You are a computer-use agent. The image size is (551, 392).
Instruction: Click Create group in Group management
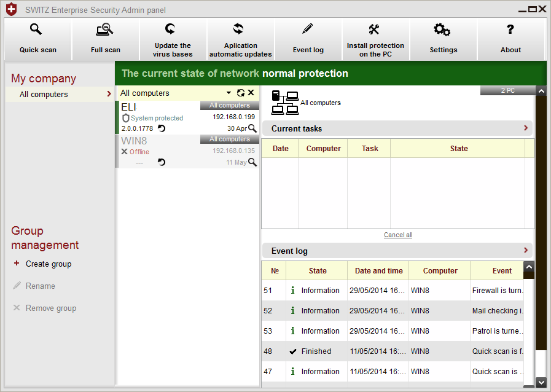click(x=48, y=264)
